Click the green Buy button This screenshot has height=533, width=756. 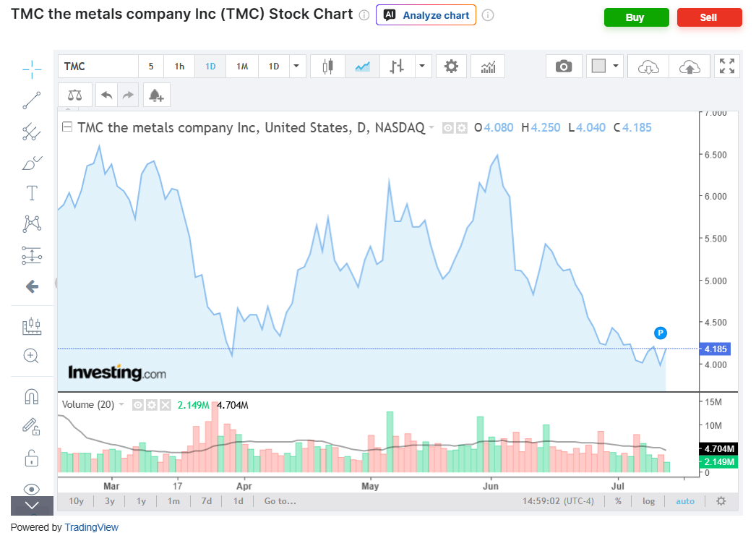click(x=636, y=17)
